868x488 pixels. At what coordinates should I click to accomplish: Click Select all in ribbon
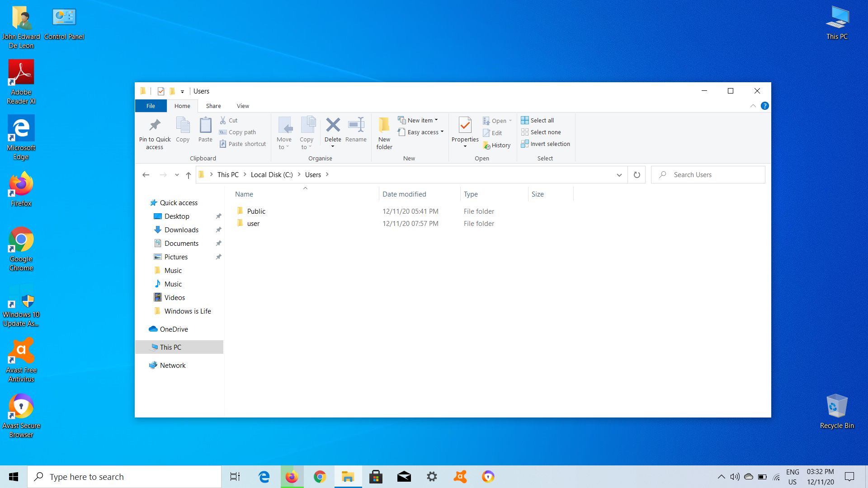538,120
